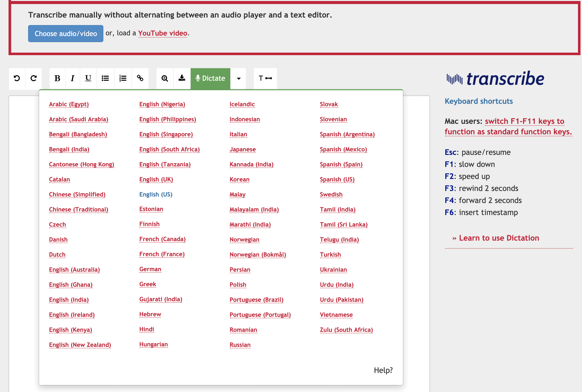Click the redo arrow icon

click(34, 78)
